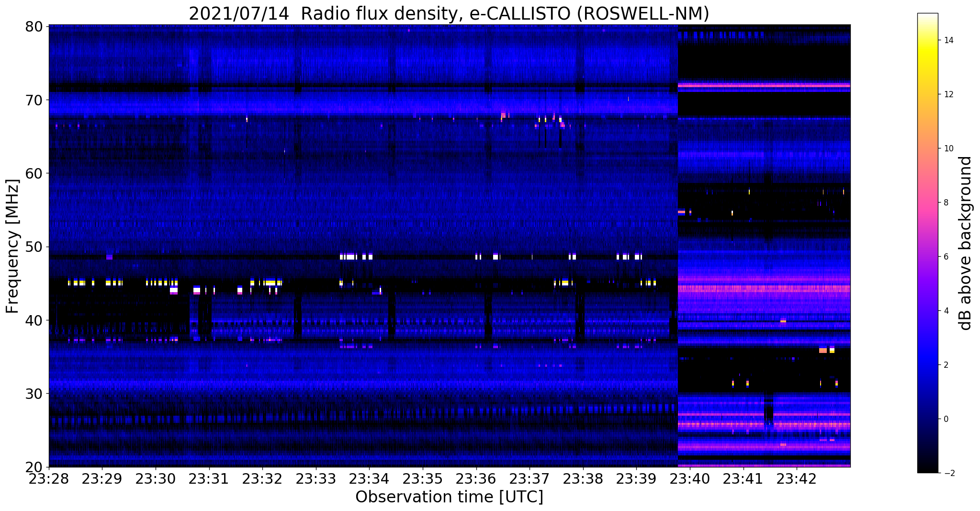Screen dimensions: 980x511
Task: Click the 40 MHz frequency tick label
Action: pos(33,320)
